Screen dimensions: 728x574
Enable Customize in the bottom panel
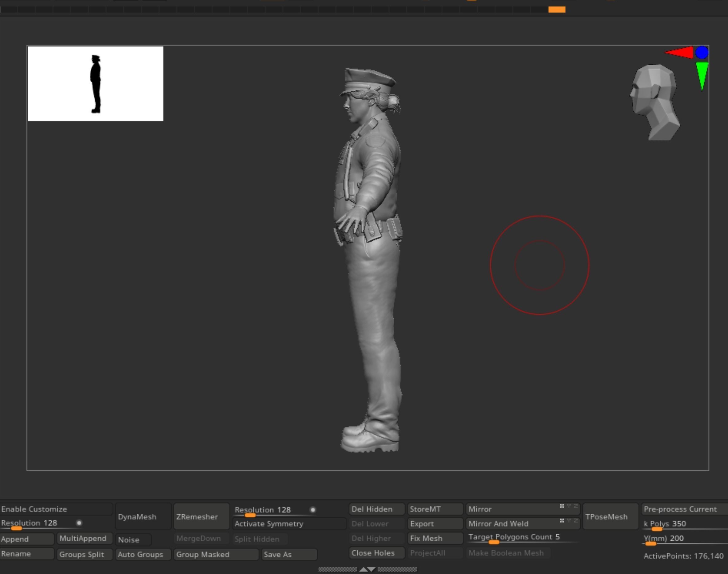[x=34, y=509]
